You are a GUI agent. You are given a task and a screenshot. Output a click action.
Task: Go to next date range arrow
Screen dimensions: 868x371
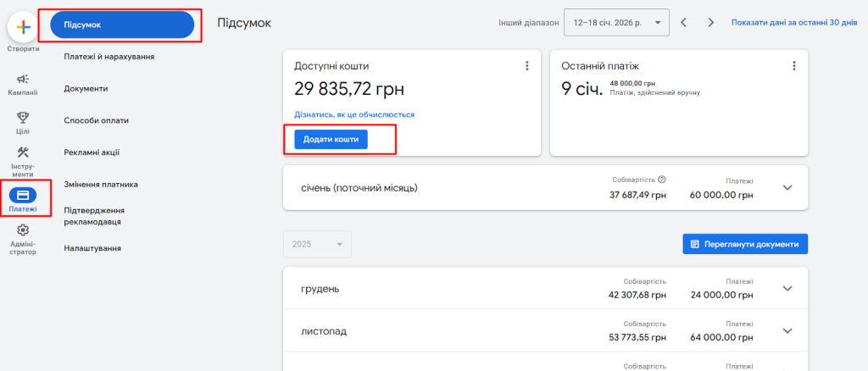pos(711,23)
